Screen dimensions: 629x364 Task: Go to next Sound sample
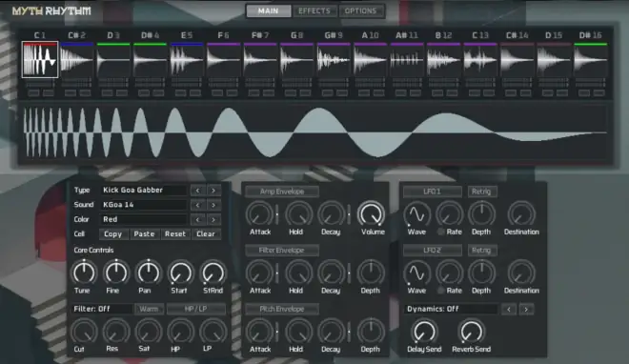[x=213, y=205]
